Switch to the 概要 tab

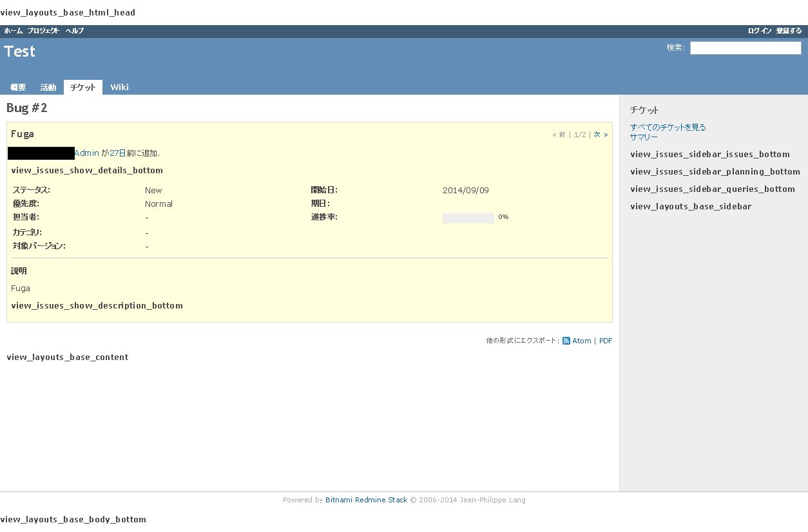pyautogui.click(x=18, y=87)
